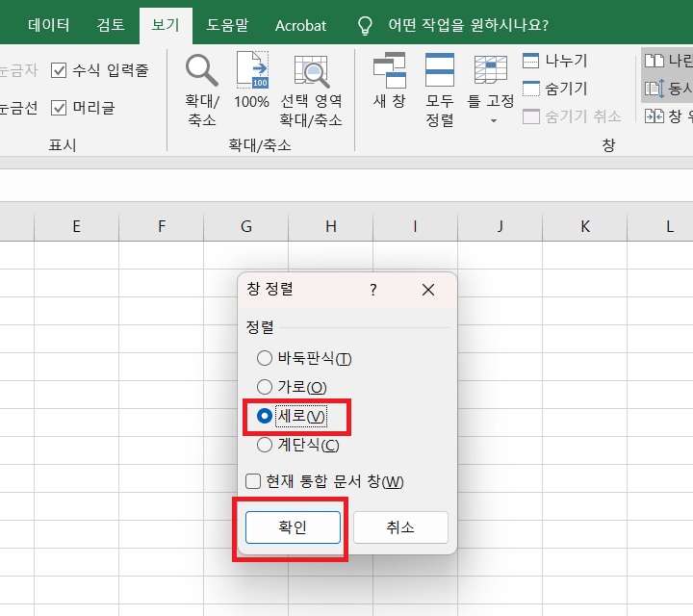Click the lightbulb Tell Me icon
Image resolution: width=693 pixels, height=616 pixels.
pos(365,25)
